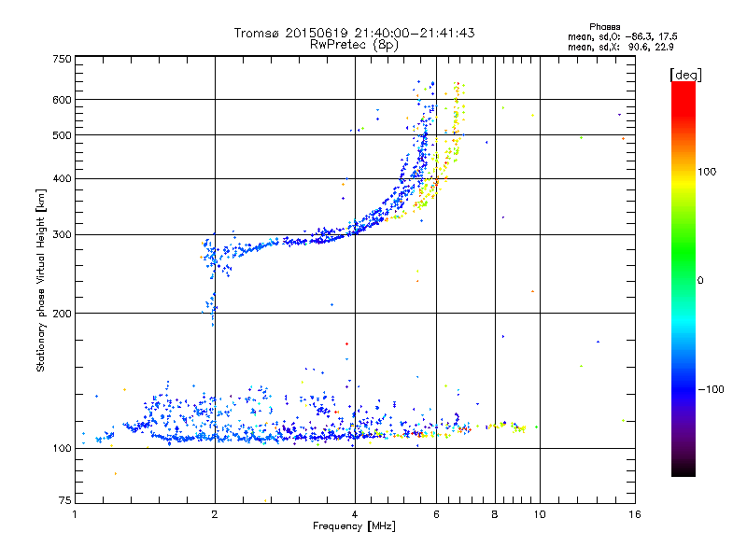747x560 pixels.
Task: Click the colorbar '-100' tick label
Action: coord(711,389)
